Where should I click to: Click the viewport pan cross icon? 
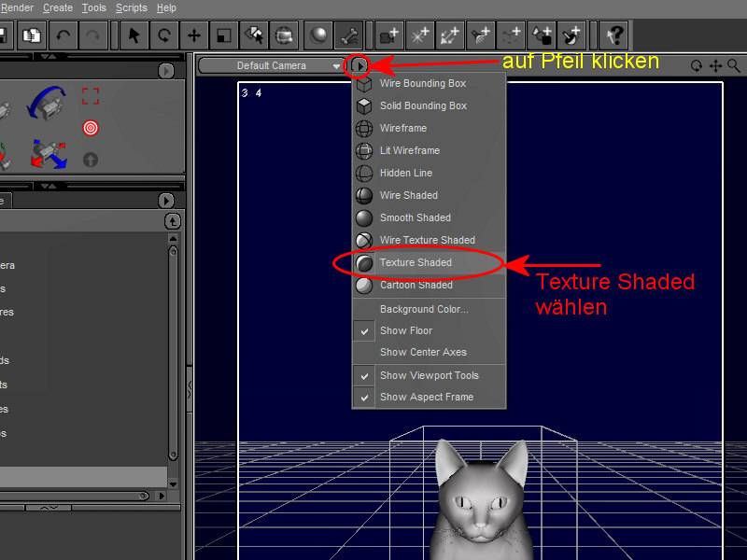[x=715, y=65]
